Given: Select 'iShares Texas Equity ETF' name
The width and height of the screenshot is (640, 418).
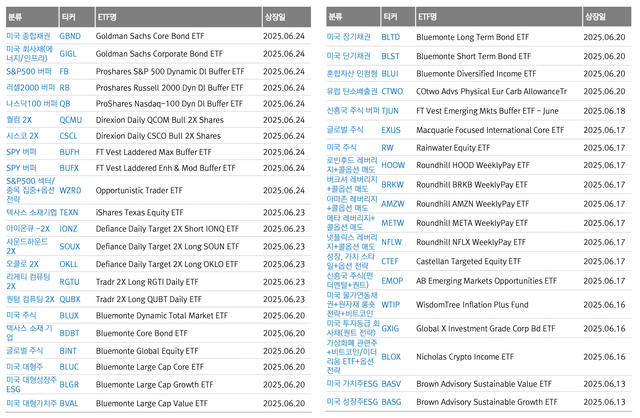Looking at the screenshot, I should [x=140, y=213].
